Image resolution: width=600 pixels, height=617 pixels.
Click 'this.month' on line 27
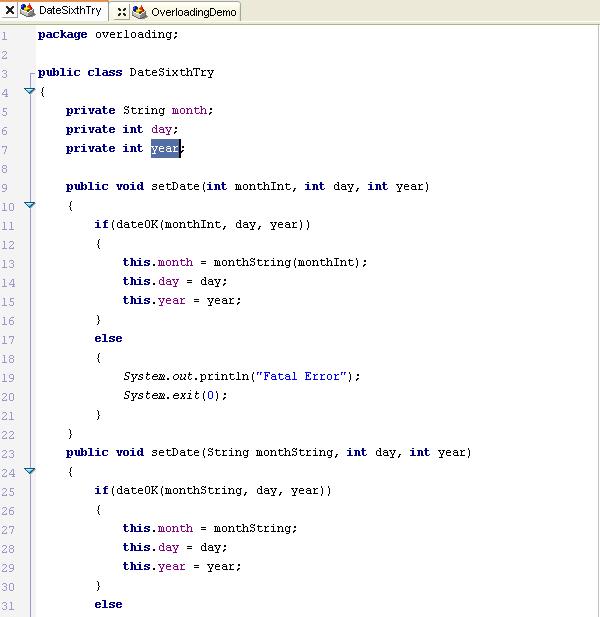158,528
